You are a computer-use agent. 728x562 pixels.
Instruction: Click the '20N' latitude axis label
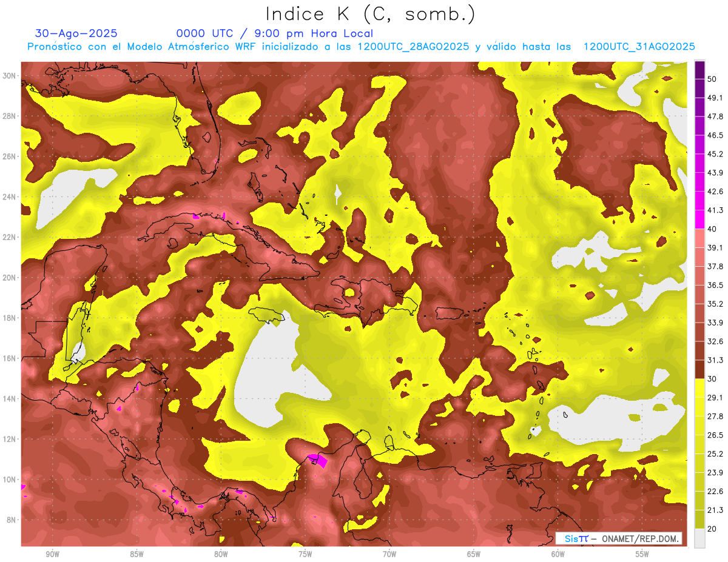click(10, 278)
